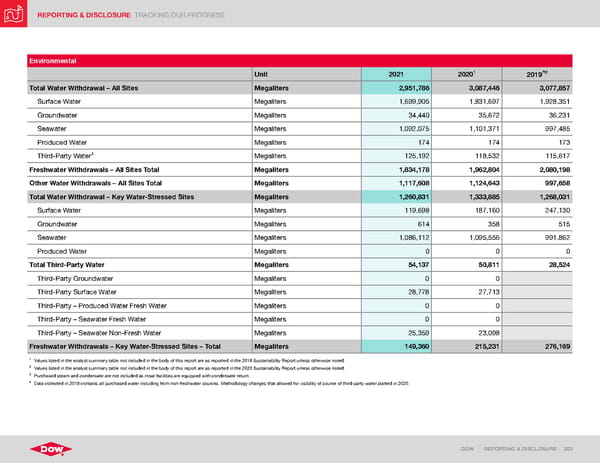Select the 1,699,905 surface water value
Viewport: 600px width, 463px height.
(414, 101)
